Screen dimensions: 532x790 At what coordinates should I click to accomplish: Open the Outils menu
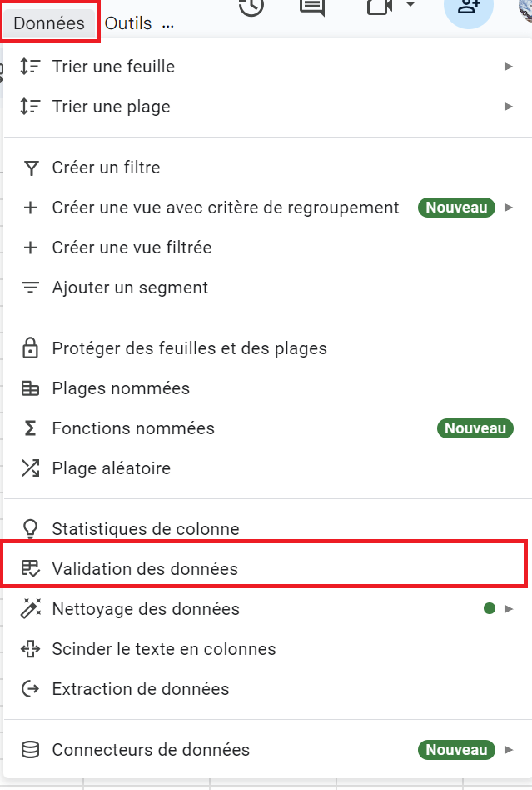tap(128, 23)
